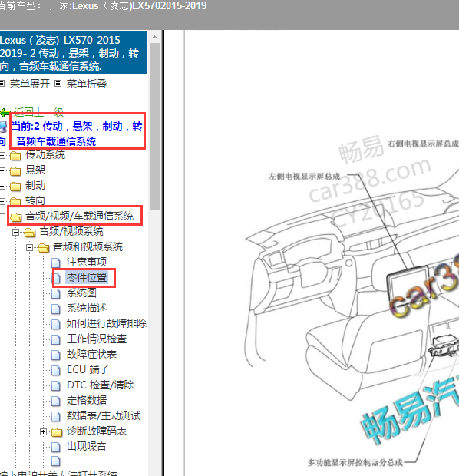Screen dimensions: 459x476
Task: Expand the 传动系统 tree node
Action: 2,156
